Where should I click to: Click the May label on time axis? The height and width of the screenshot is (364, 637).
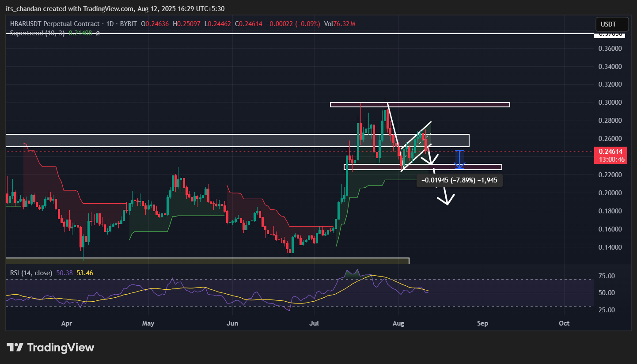click(148, 323)
